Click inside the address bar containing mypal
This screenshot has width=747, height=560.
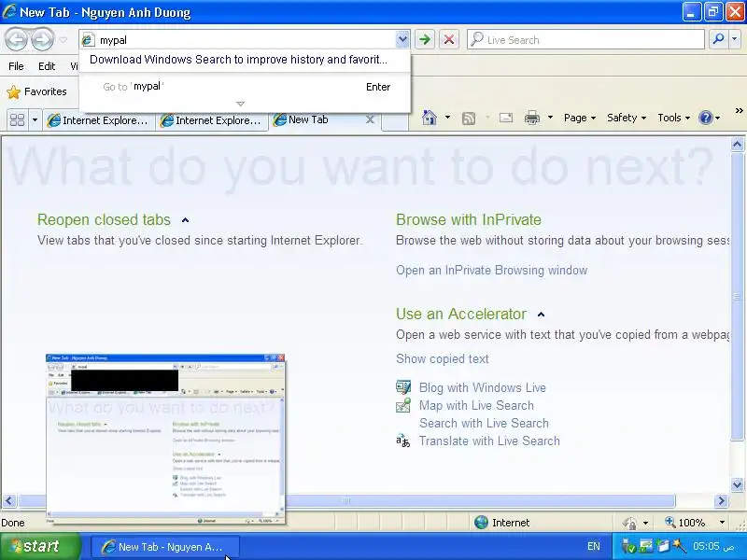click(246, 40)
